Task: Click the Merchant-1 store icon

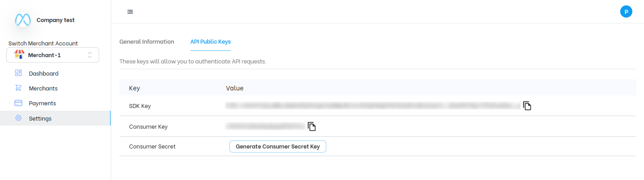Action: point(19,55)
